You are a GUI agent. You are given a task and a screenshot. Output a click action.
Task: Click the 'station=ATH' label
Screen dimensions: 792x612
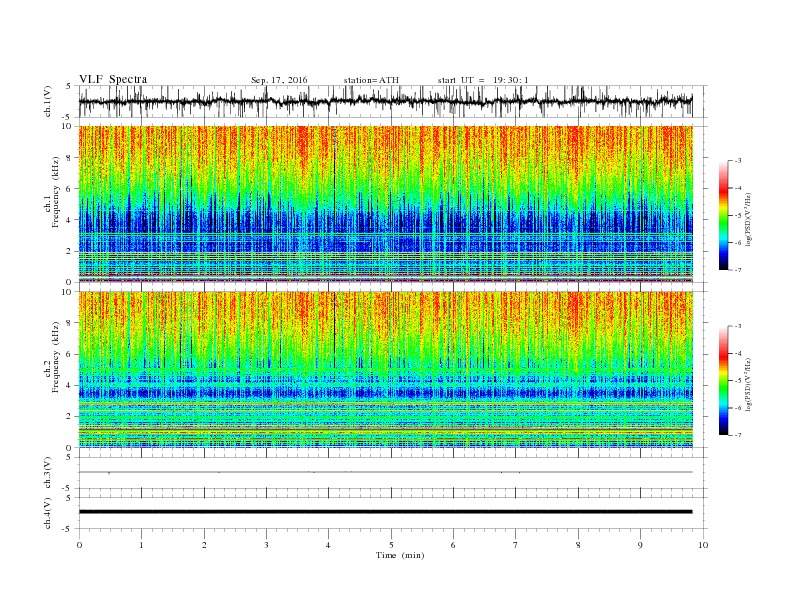pos(371,80)
